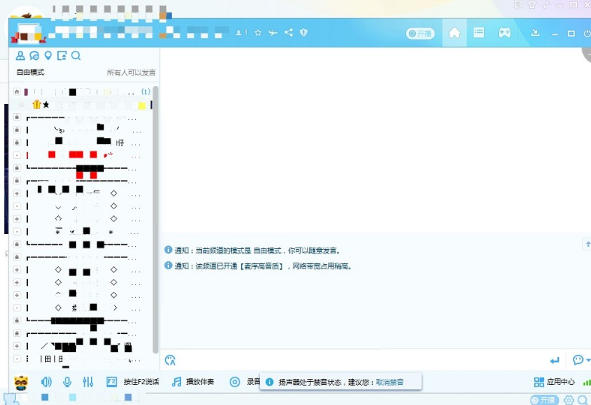591x405 pixels.
Task: Click the font style icon in chat input
Action: [170, 360]
